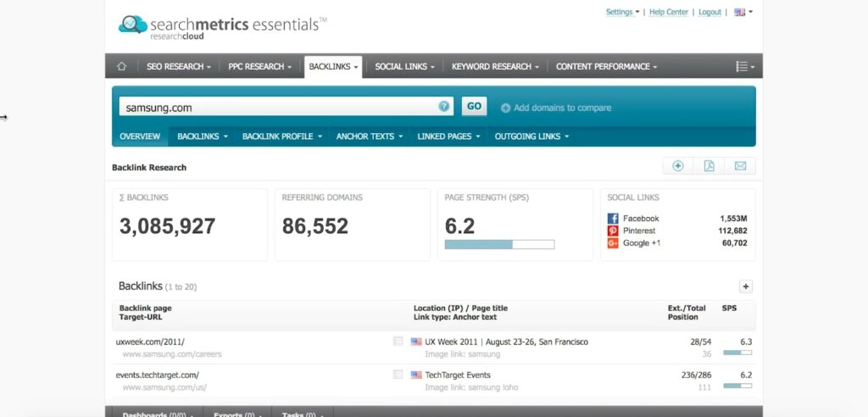
Task: Click the SPS column header
Action: [729, 309]
